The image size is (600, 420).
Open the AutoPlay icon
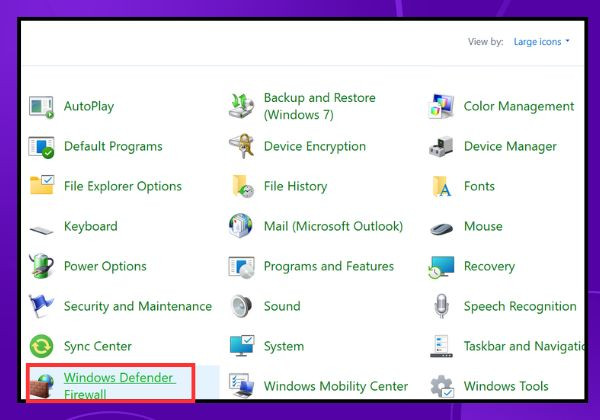point(41,107)
